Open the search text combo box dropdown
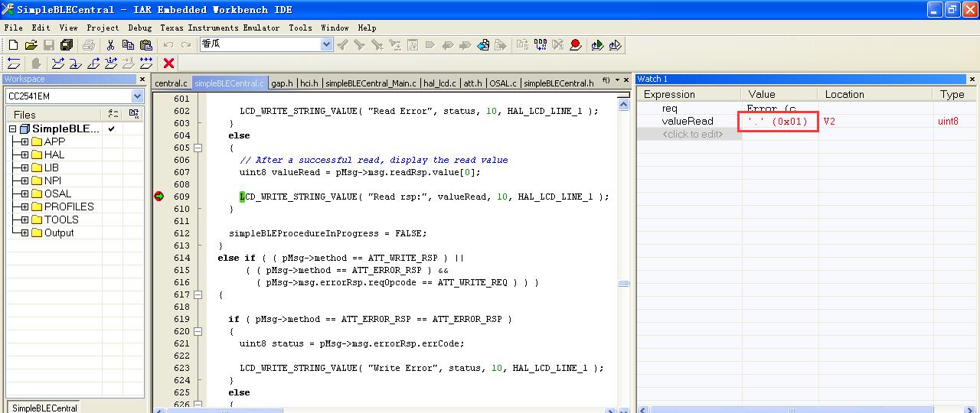Screen dimensions: 980x413 pyautogui.click(x=327, y=44)
